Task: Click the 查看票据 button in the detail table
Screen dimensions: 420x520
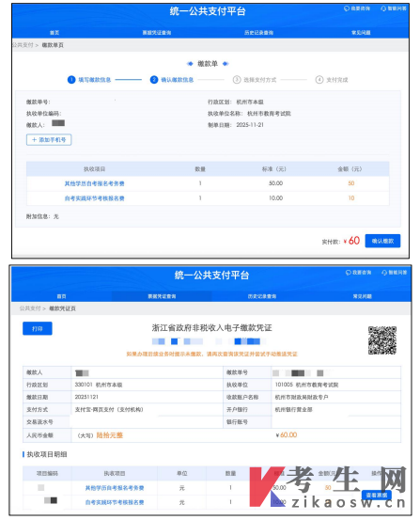Action: pos(376,495)
